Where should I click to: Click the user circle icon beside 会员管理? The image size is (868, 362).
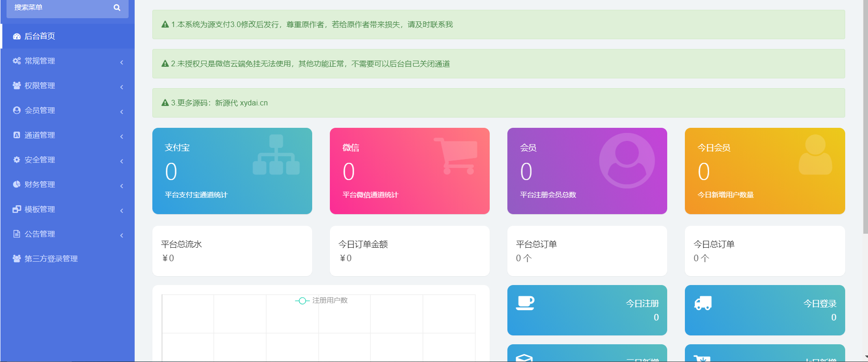[x=17, y=111]
